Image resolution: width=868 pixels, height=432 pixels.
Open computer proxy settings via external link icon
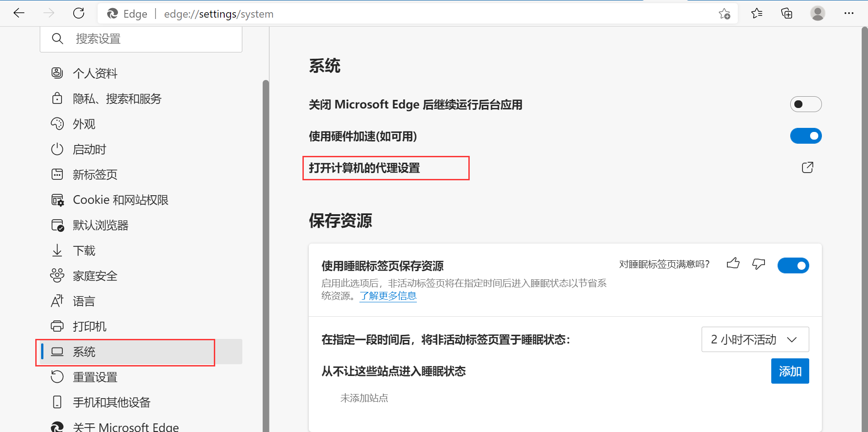808,167
